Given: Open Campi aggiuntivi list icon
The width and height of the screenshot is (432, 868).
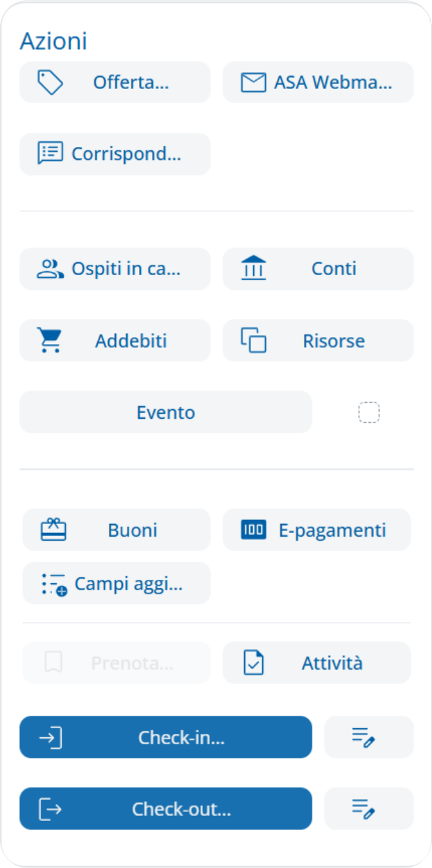Looking at the screenshot, I should (55, 583).
